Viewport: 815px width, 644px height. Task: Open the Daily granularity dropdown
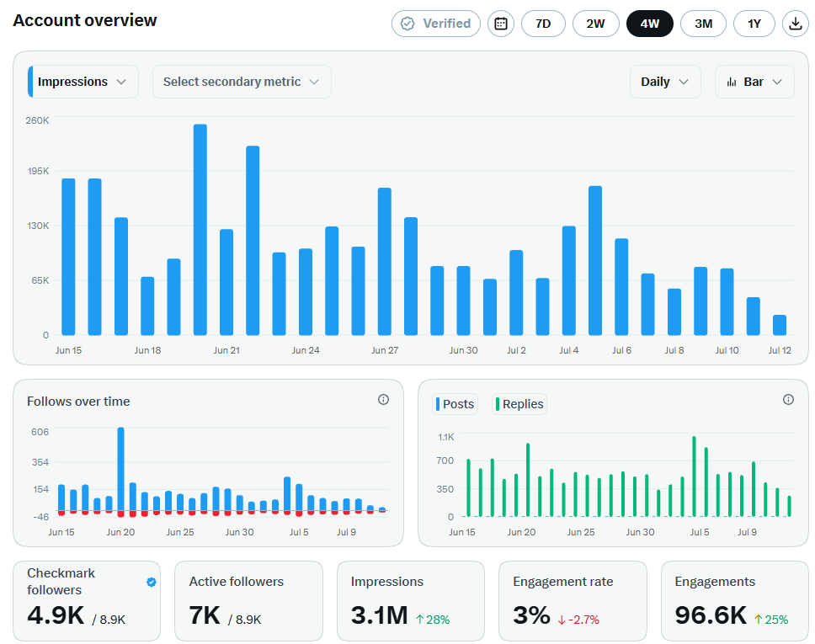click(665, 82)
